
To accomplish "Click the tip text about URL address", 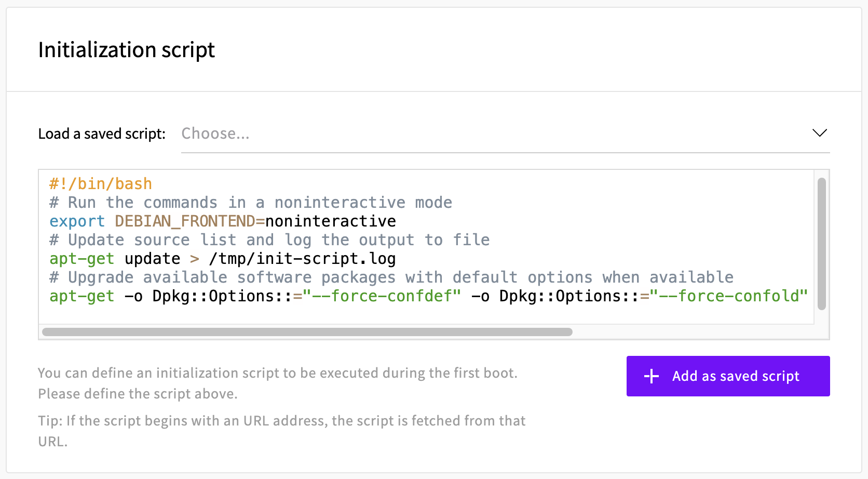I will click(282, 431).
